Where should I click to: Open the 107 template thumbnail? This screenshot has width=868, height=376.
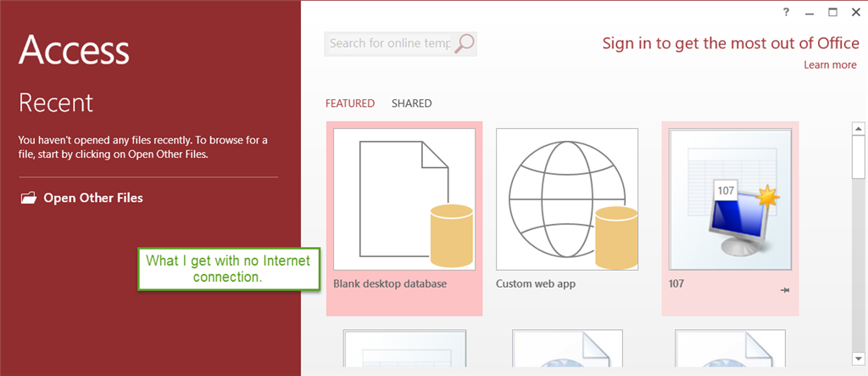[x=730, y=199]
